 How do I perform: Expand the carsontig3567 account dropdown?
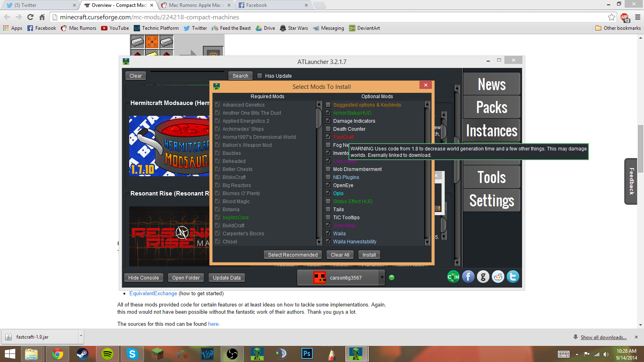tap(382, 278)
